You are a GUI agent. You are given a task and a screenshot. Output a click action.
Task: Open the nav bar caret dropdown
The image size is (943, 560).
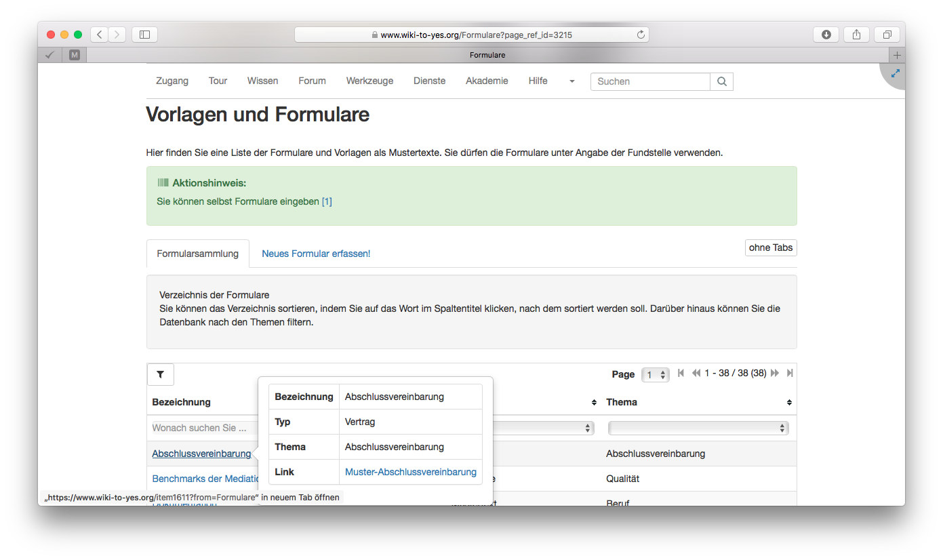click(x=571, y=81)
